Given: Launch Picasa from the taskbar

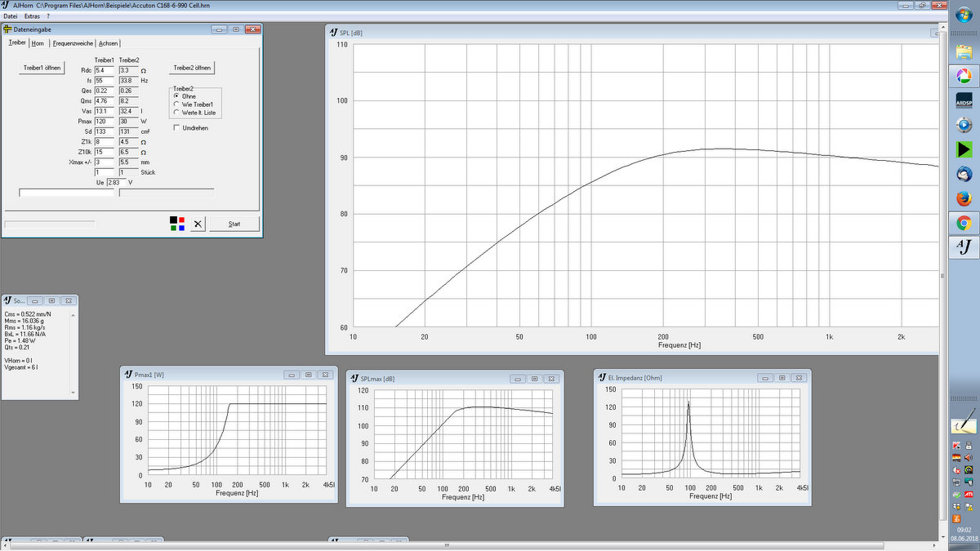Looking at the screenshot, I should tap(963, 76).
